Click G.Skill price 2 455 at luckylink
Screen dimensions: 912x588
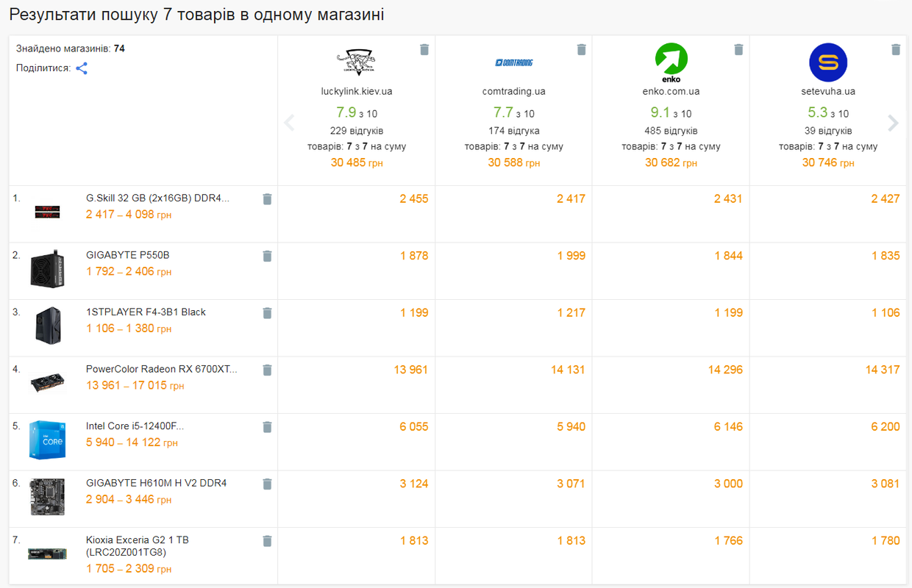coord(414,198)
